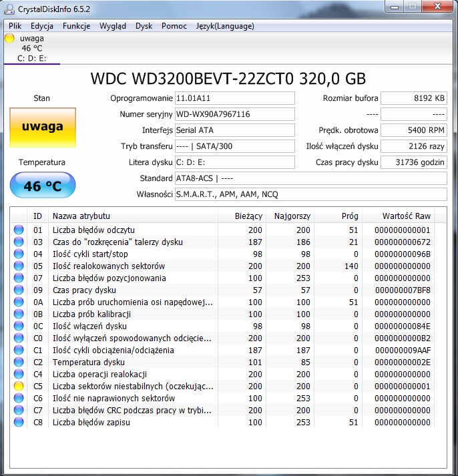Click Prędk. obrotowa field 5400 RPM

(414, 130)
